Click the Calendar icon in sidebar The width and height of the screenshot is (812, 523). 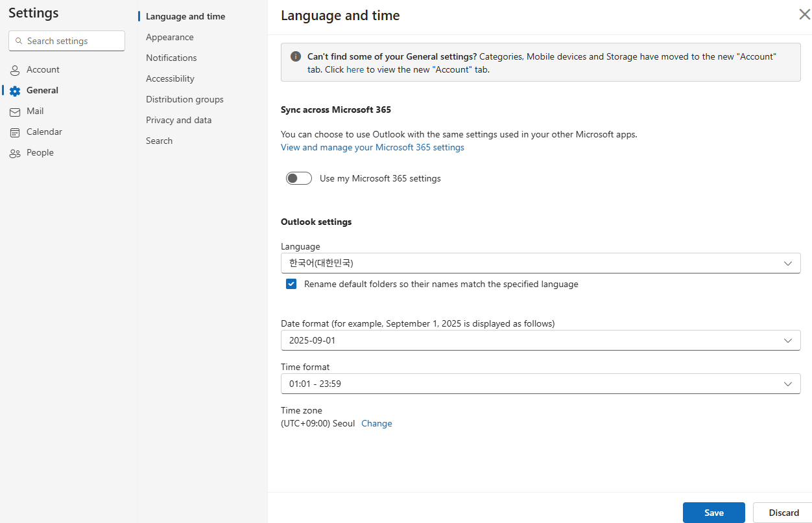pos(14,132)
